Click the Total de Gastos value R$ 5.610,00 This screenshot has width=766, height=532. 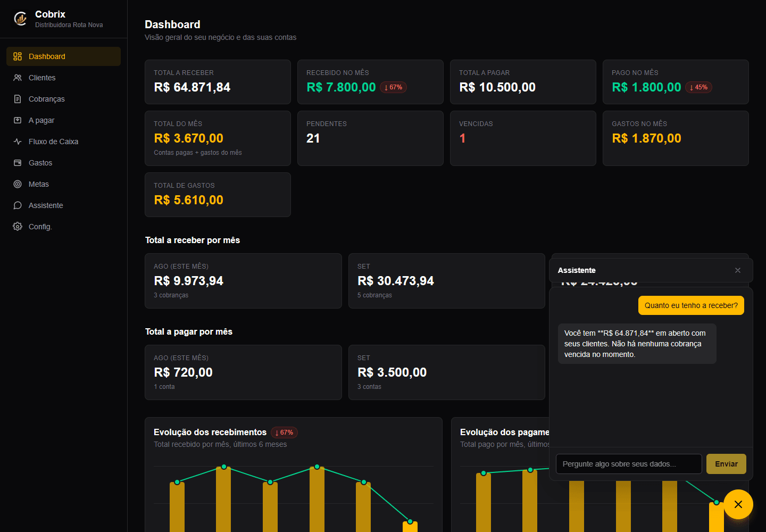point(188,200)
